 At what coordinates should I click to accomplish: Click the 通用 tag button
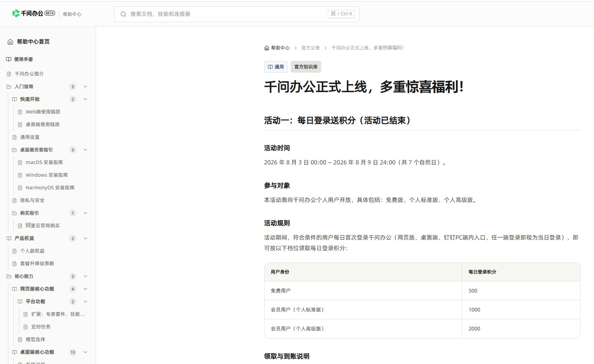click(x=276, y=67)
